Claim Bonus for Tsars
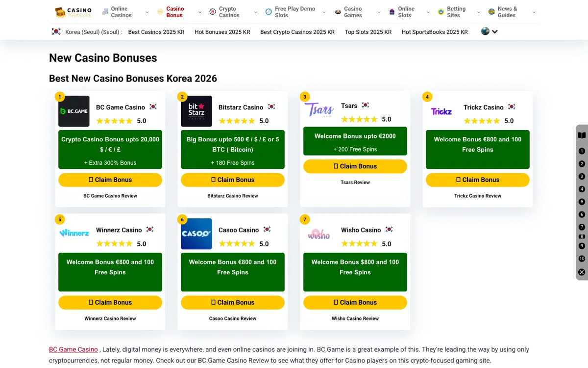 point(355,166)
